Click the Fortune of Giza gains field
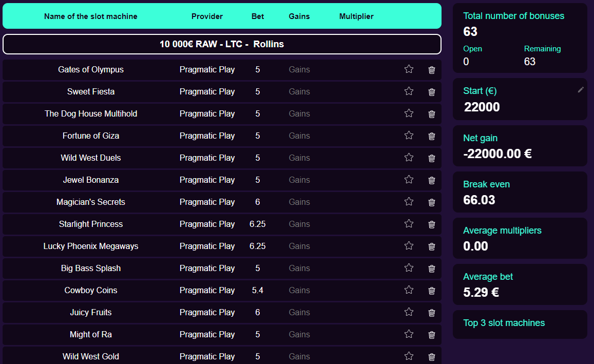 pyautogui.click(x=299, y=136)
